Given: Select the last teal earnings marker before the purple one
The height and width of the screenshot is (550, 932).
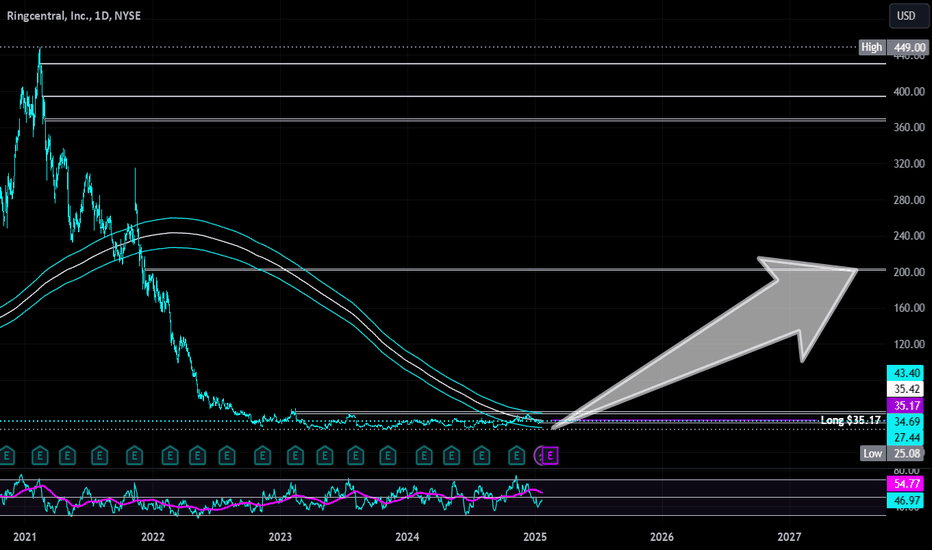Looking at the screenshot, I should click(517, 456).
